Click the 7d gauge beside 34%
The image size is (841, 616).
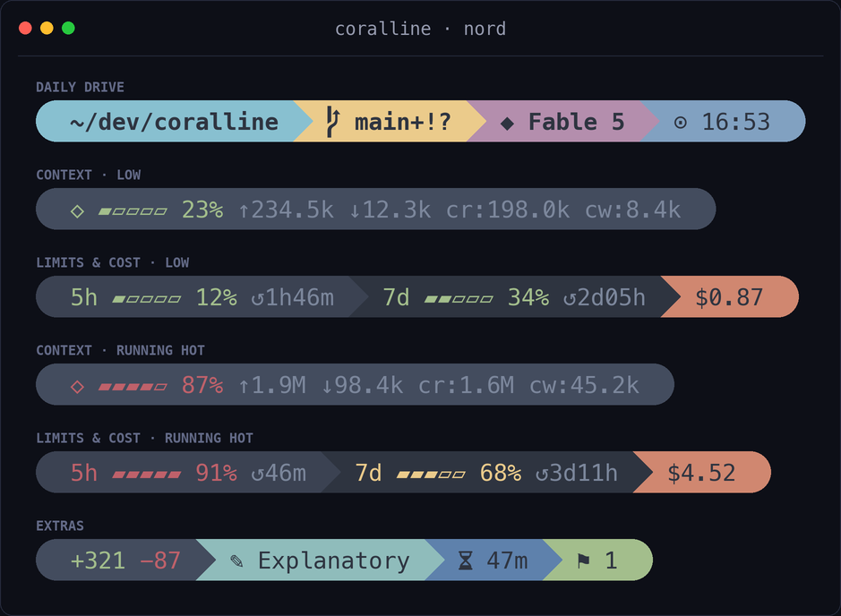point(459,299)
